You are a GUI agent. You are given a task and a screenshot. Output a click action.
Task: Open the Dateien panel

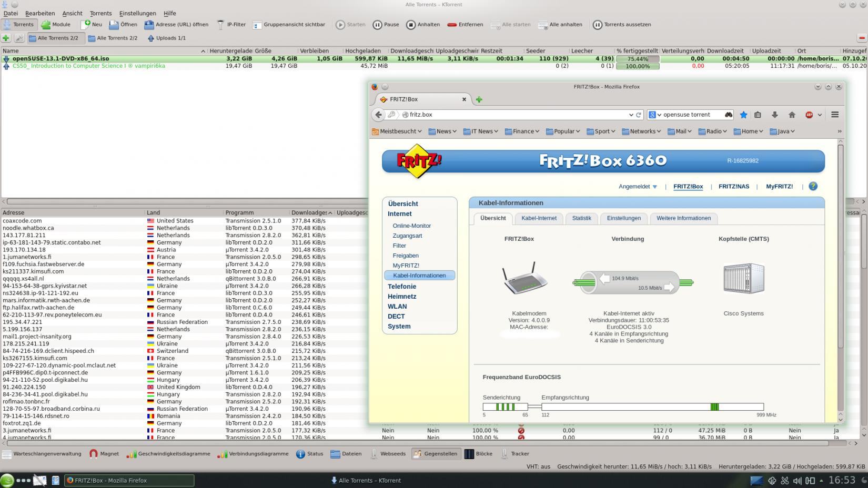tap(346, 453)
